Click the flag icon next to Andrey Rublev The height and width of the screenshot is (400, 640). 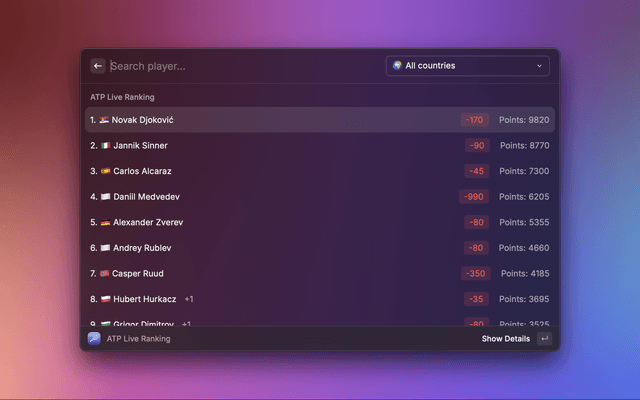click(105, 248)
